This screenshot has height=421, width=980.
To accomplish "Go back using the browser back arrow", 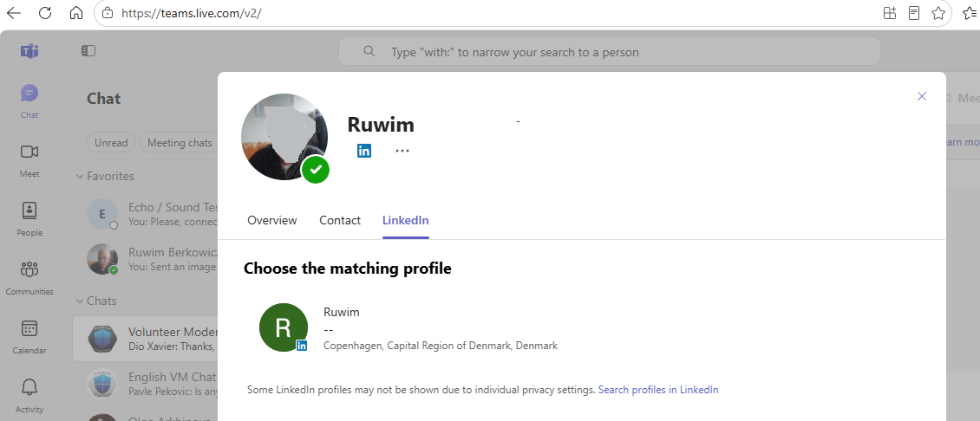I will (14, 13).
